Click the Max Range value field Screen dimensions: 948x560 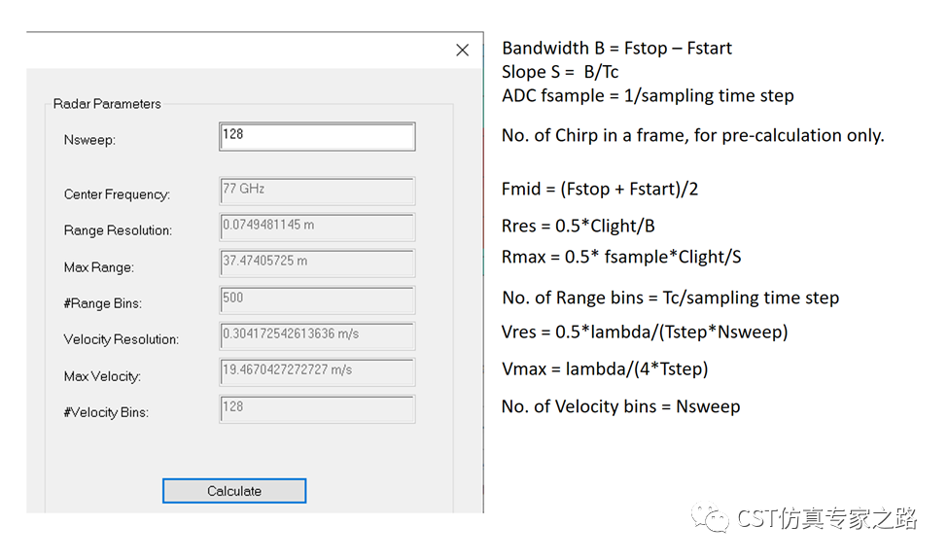tap(317, 263)
